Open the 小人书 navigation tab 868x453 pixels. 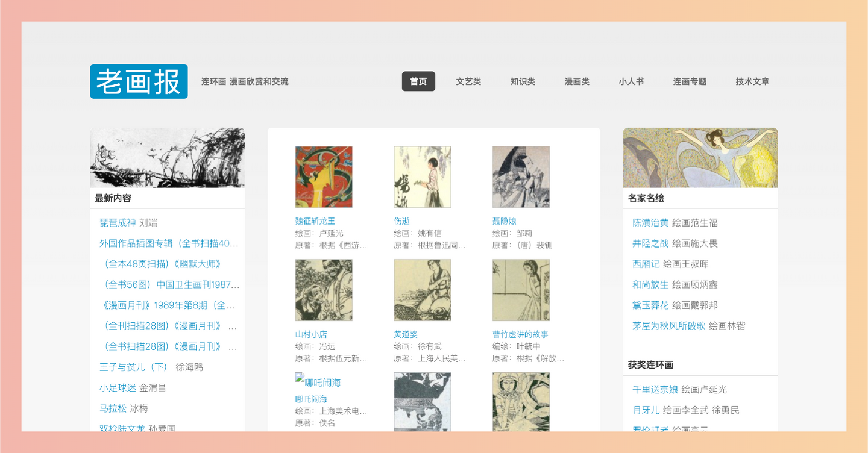click(x=631, y=81)
